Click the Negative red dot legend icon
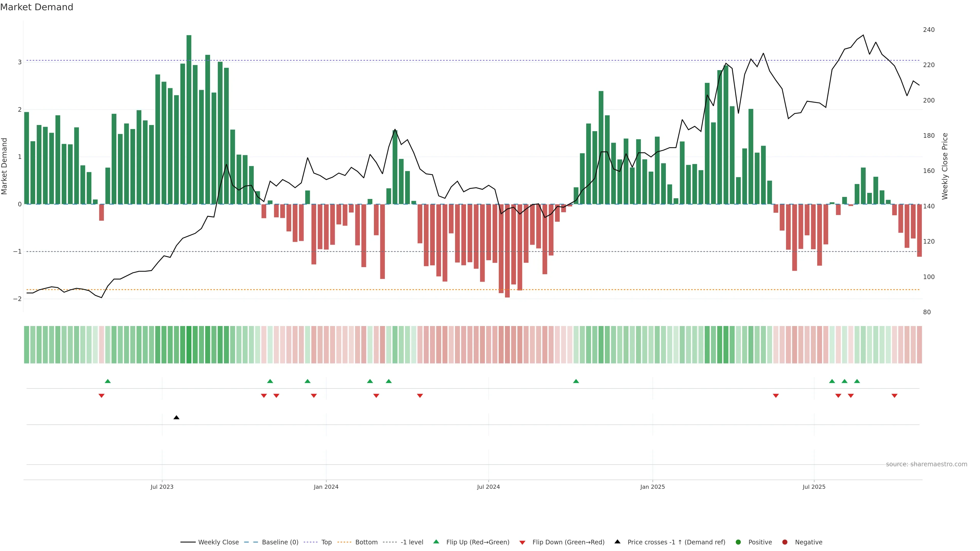Image resolution: width=980 pixels, height=551 pixels. pyautogui.click(x=785, y=542)
